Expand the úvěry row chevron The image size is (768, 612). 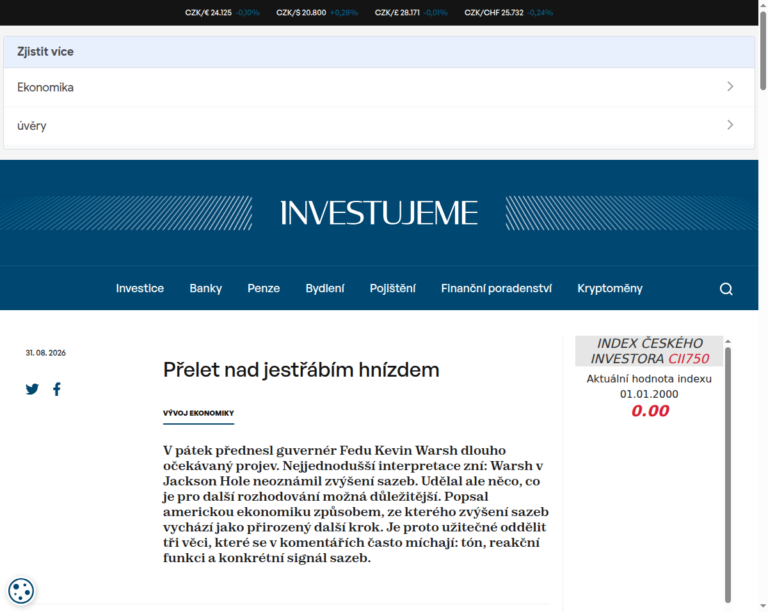click(730, 125)
